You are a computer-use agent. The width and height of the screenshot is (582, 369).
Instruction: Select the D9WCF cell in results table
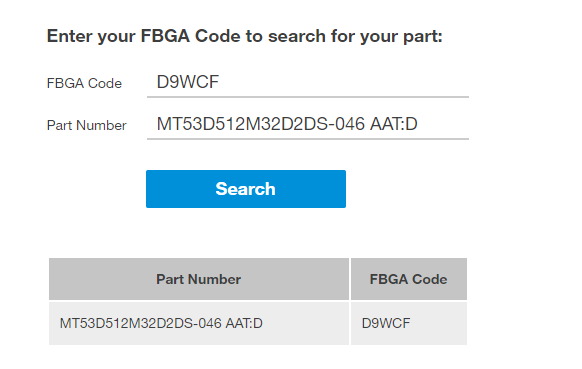409,323
